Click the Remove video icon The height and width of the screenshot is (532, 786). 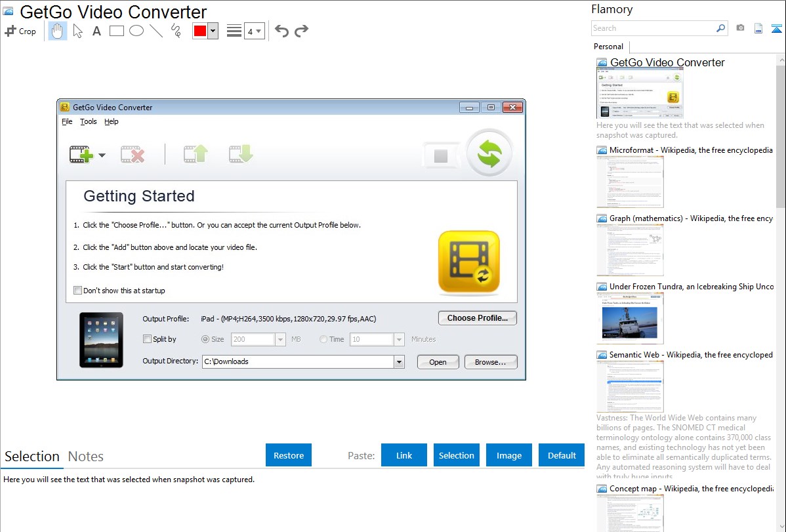point(133,154)
